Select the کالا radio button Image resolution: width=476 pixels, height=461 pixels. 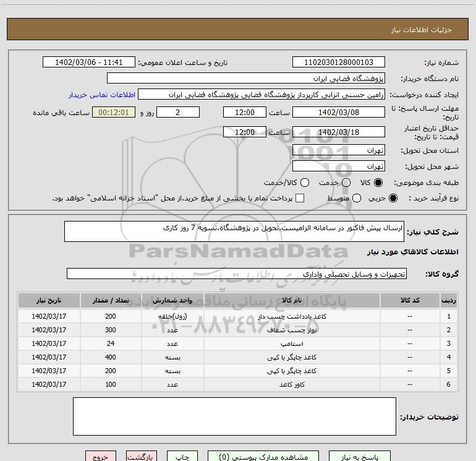[378, 183]
